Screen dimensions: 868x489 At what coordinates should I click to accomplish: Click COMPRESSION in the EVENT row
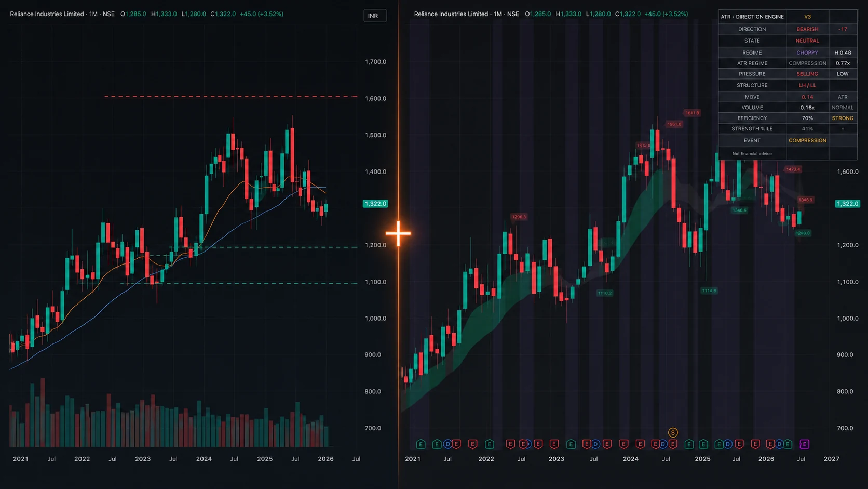coord(807,140)
